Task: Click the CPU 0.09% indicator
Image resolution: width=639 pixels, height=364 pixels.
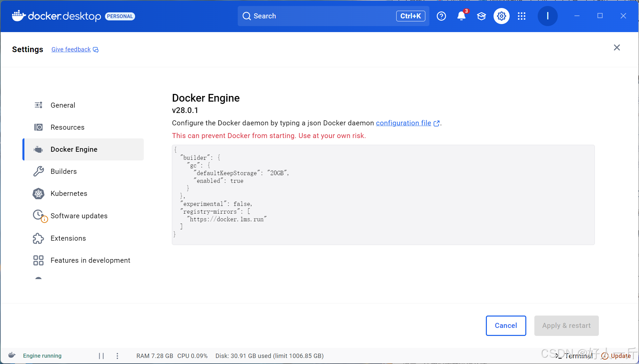Action: [x=193, y=356]
